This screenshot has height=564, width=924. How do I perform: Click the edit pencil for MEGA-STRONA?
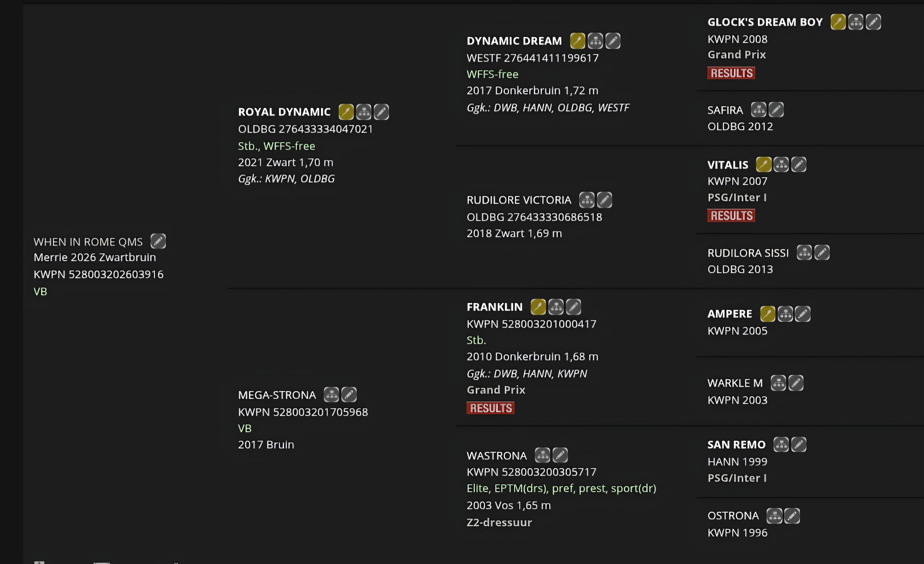(x=349, y=395)
